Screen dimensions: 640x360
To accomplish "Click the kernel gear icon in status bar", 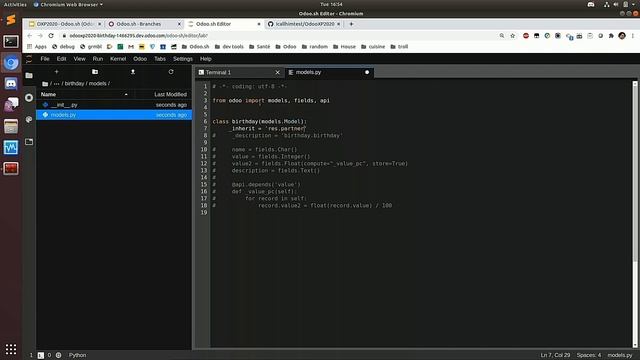I will [x=58, y=355].
